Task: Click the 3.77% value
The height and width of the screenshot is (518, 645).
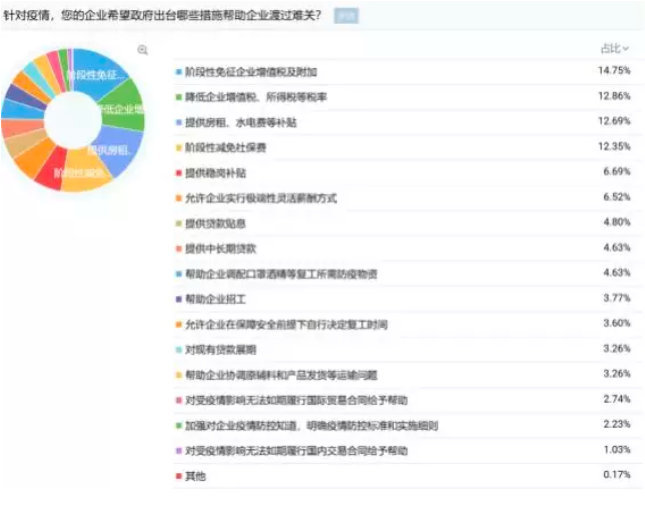Action: click(x=617, y=298)
